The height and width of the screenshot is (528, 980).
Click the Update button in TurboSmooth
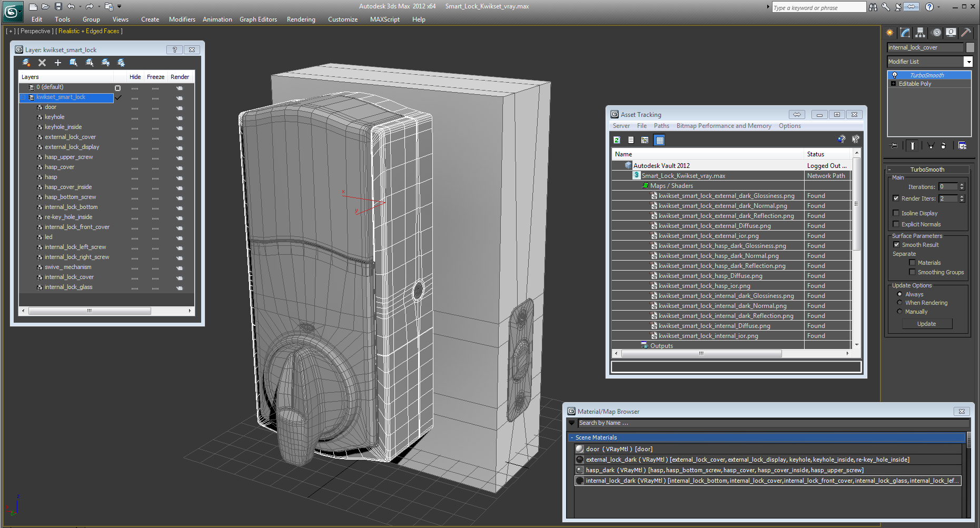pyautogui.click(x=927, y=324)
